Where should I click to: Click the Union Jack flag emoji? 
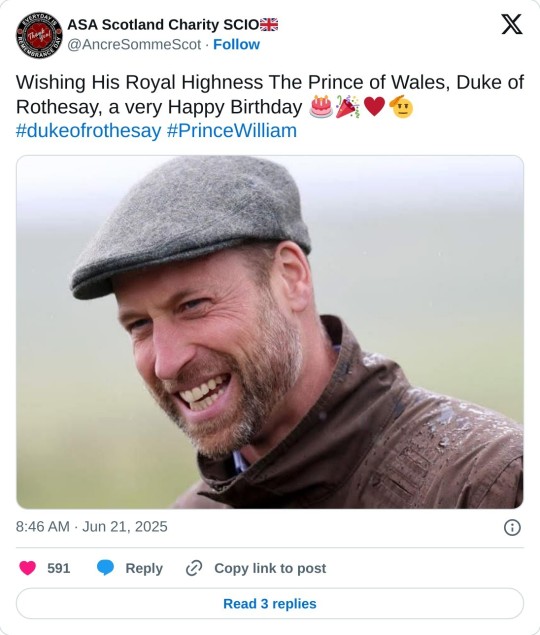point(269,25)
